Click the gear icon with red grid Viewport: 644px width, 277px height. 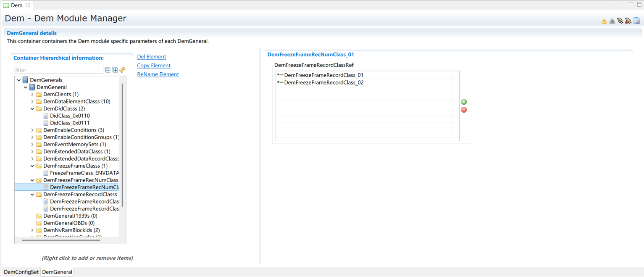(x=628, y=21)
